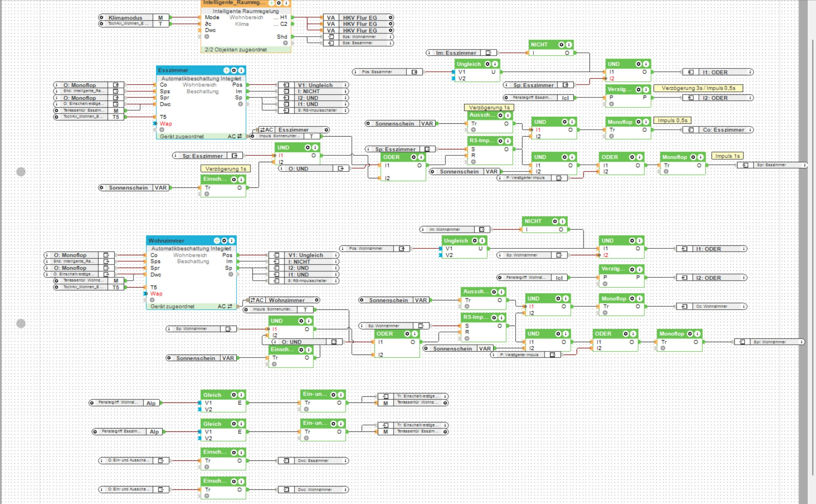Open gear of Monoflop beside Impuls 1s note
This screenshot has width=816, height=504.
[693, 157]
